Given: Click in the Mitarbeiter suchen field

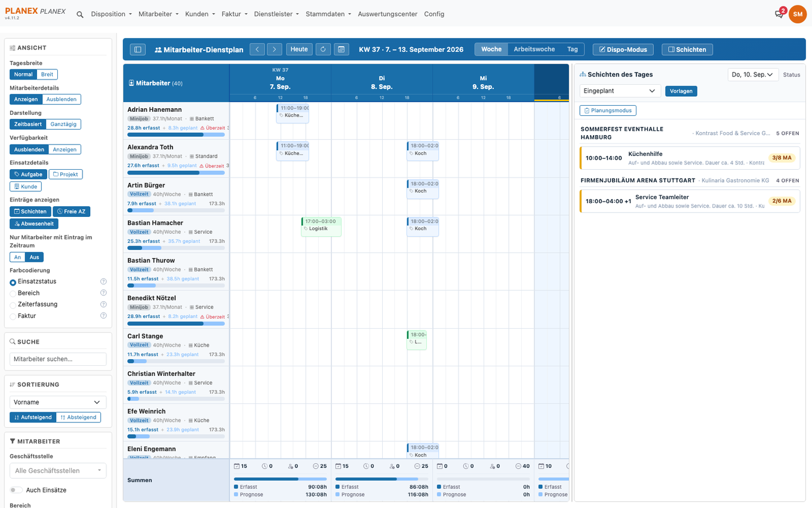Looking at the screenshot, I should [58, 359].
